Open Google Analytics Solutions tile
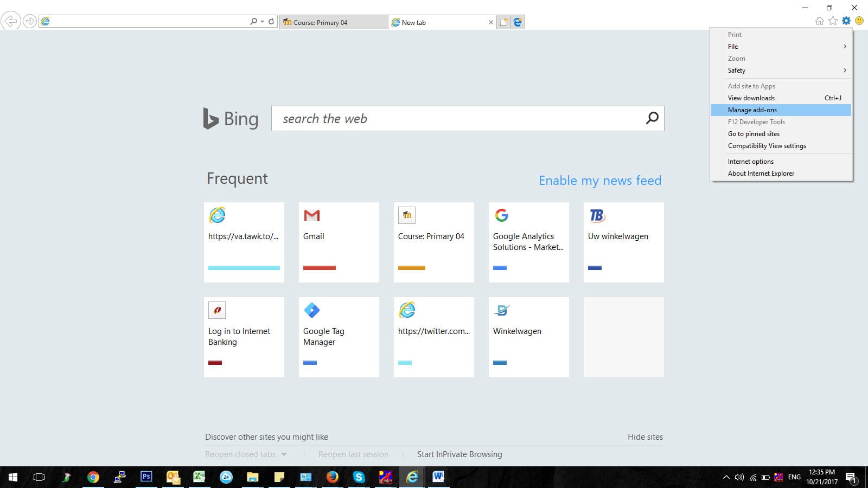Viewport: 868px width, 488px height. point(529,242)
